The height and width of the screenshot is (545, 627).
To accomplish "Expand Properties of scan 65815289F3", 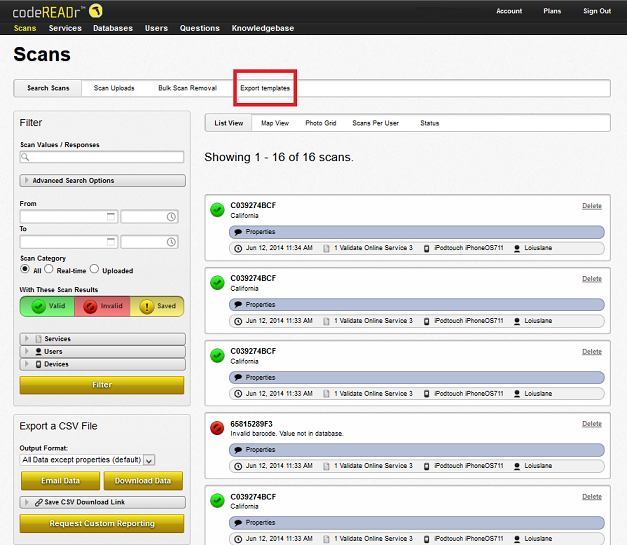I will pyautogui.click(x=417, y=450).
